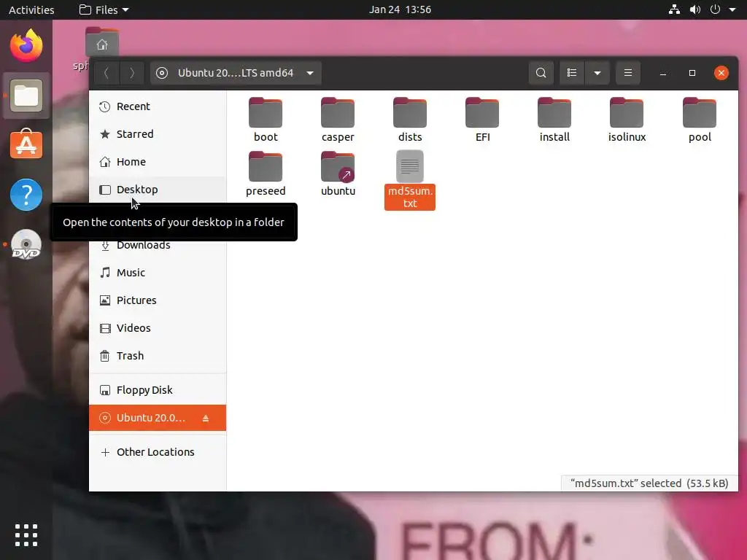747x560 pixels.
Task: Open Downloads in the sidebar
Action: 158,246
